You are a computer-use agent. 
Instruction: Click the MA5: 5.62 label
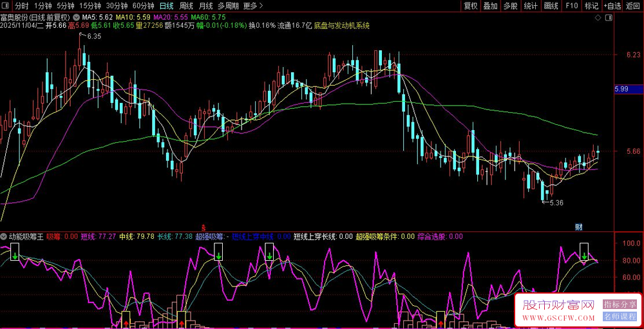(97, 17)
